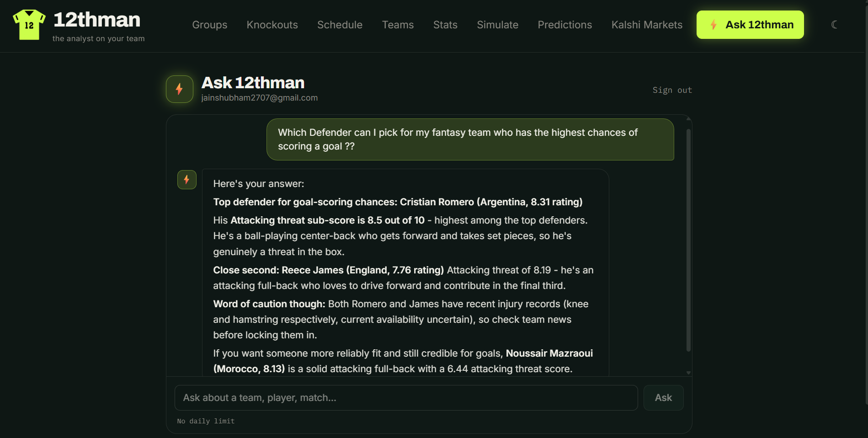Click the 'Noussair Mazraoui' name
868x438 pixels.
point(549,353)
